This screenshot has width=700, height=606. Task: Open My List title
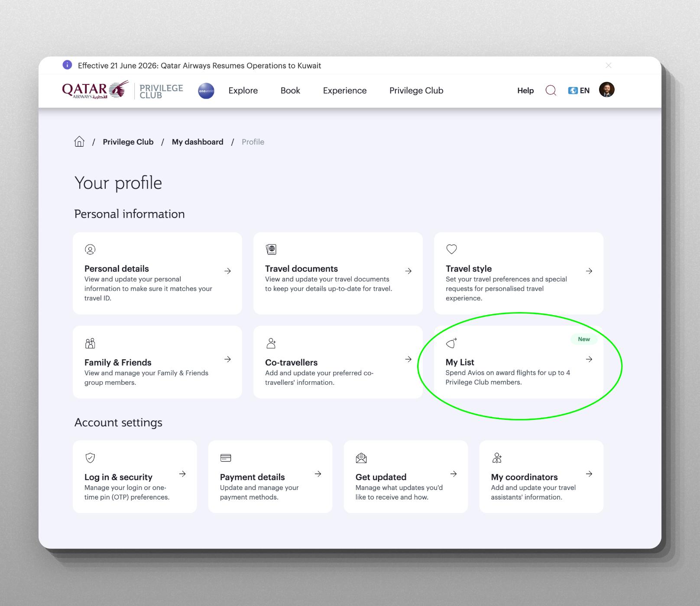click(460, 362)
